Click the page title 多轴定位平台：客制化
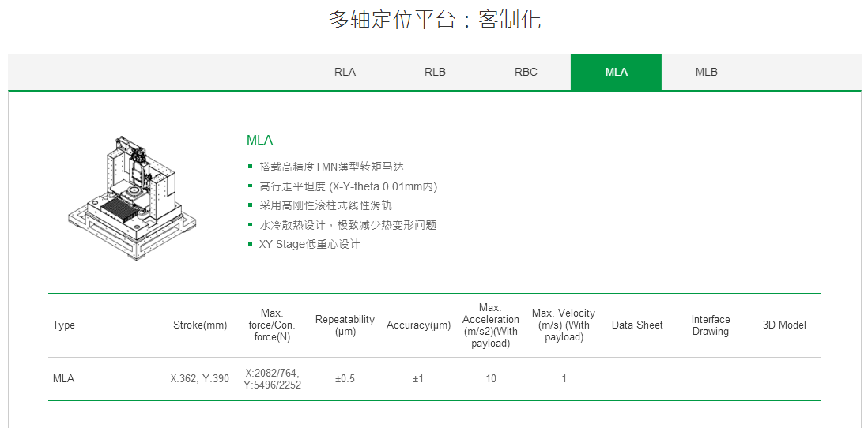Screen dimensions: 868x428 [x=434, y=20]
